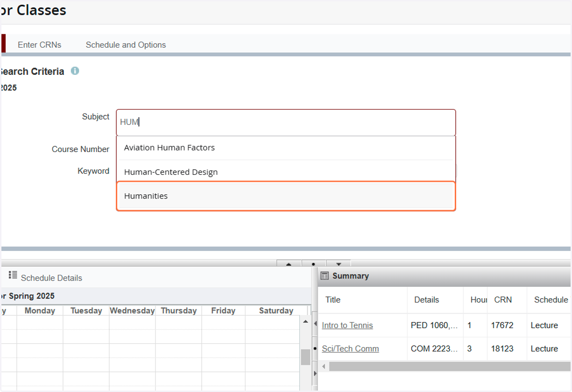Click the Summary table horizontal scrollbar
Screen dimensions: 572x392
point(449,366)
